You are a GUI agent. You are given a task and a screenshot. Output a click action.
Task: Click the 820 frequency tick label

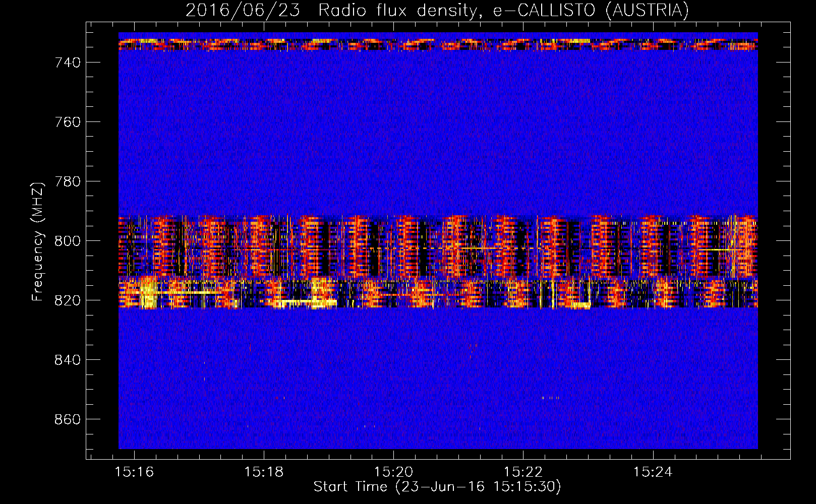point(68,300)
